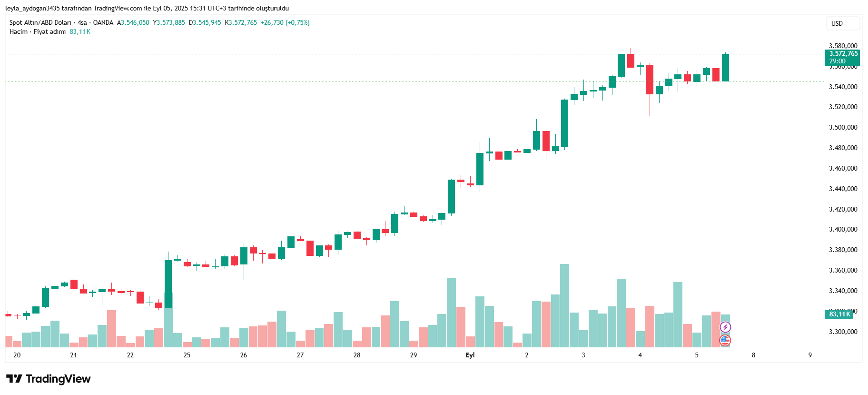This screenshot has width=868, height=395.
Task: Click the TradingView logo
Action: (49, 379)
